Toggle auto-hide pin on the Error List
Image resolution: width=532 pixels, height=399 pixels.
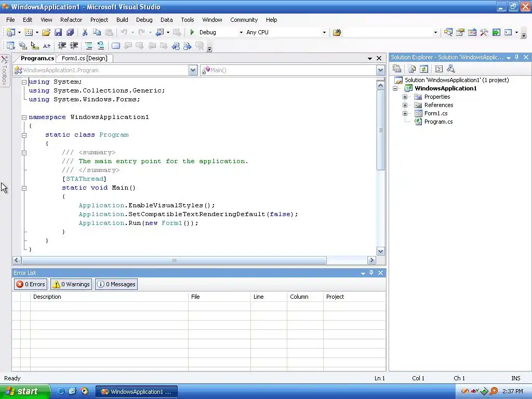tap(371, 273)
